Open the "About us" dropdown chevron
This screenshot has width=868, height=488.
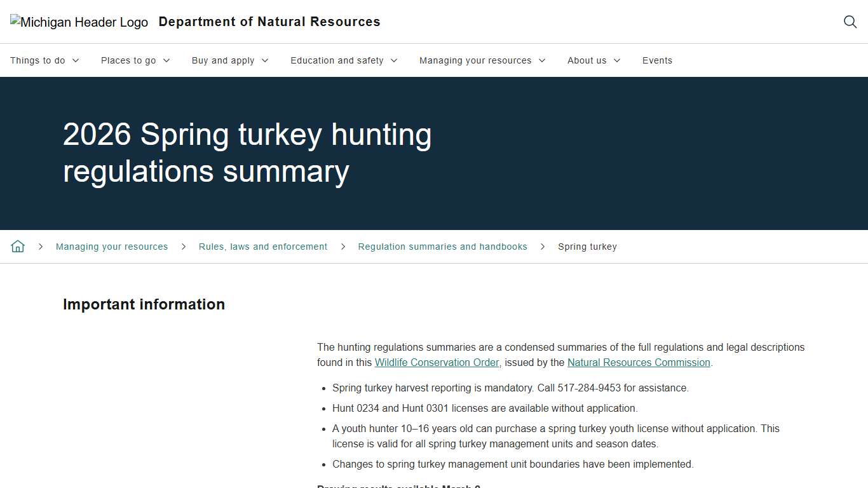(x=593, y=60)
